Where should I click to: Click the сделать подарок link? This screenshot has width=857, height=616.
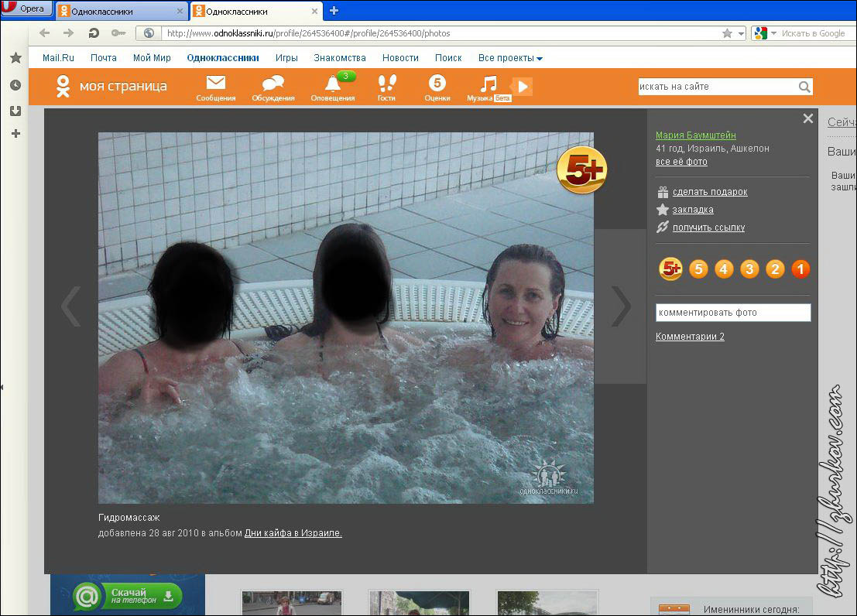[x=709, y=192]
